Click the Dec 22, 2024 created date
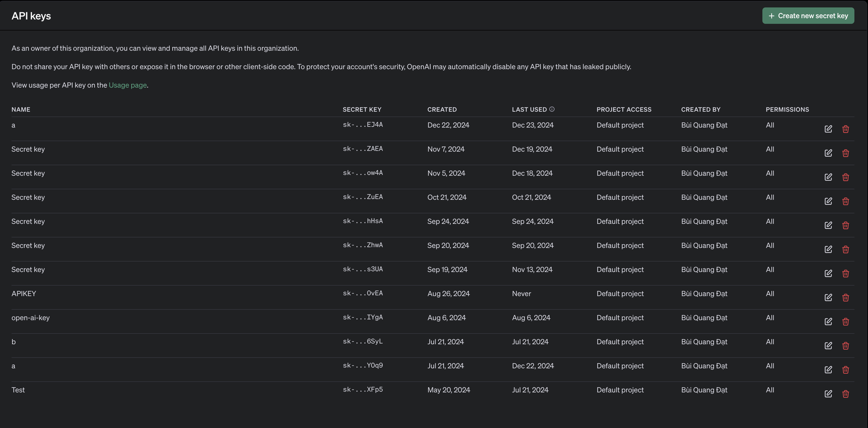The height and width of the screenshot is (428, 868). (x=448, y=125)
